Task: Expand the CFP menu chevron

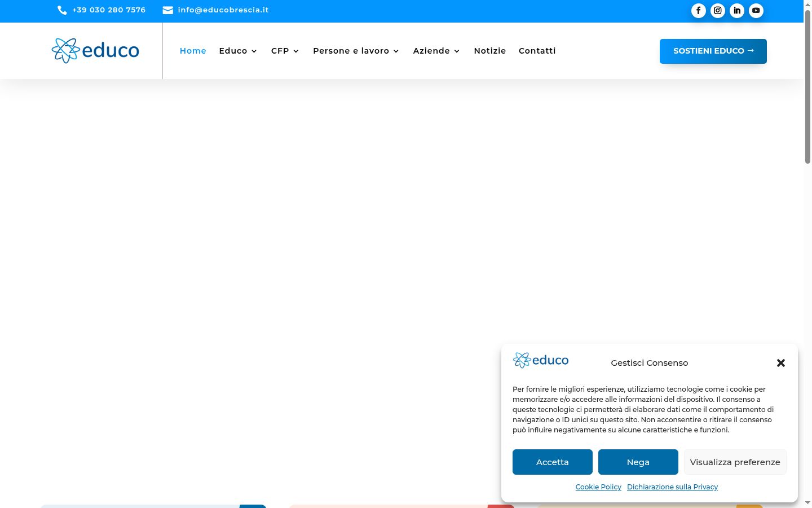Action: click(x=296, y=51)
